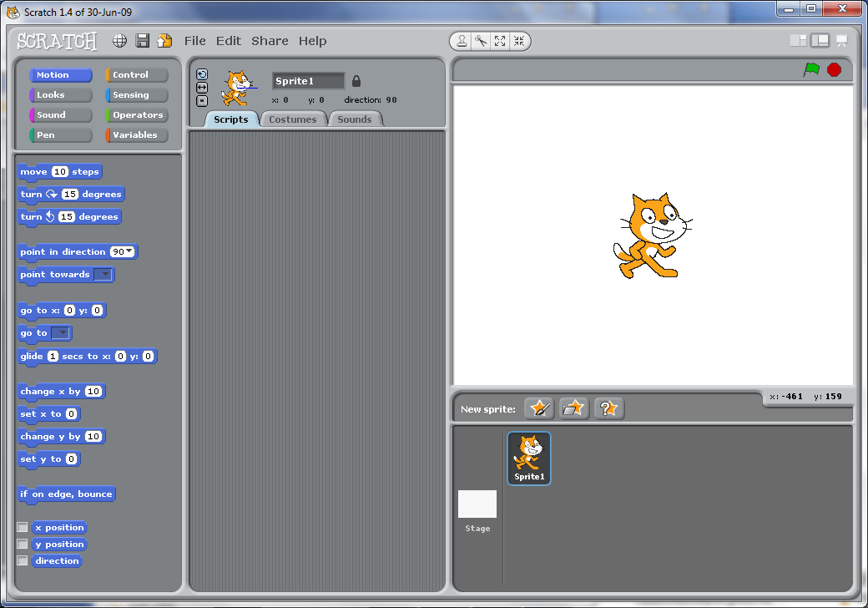Image resolution: width=868 pixels, height=608 pixels.
Task: Click the if on edge, bounce block
Action: coord(67,494)
